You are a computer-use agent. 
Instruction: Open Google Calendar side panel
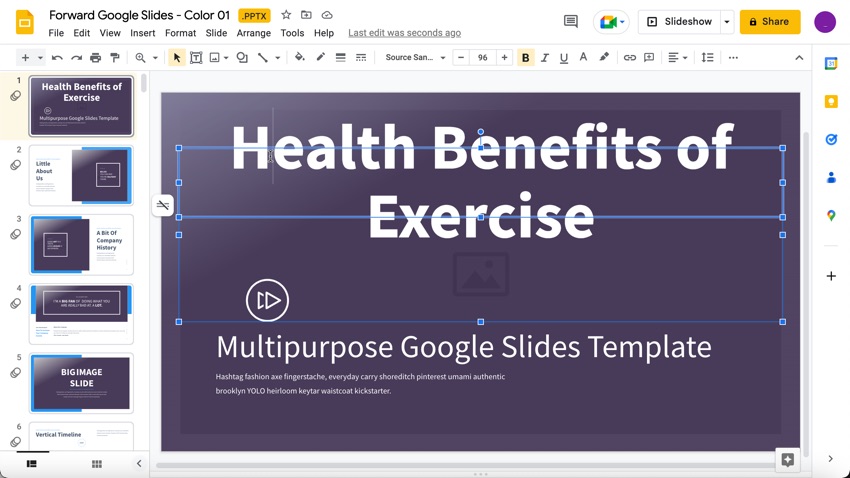[831, 63]
